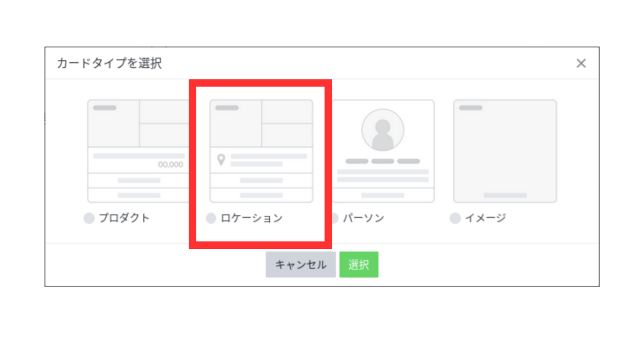
Task: Select the パーソン radio button
Action: (334, 218)
